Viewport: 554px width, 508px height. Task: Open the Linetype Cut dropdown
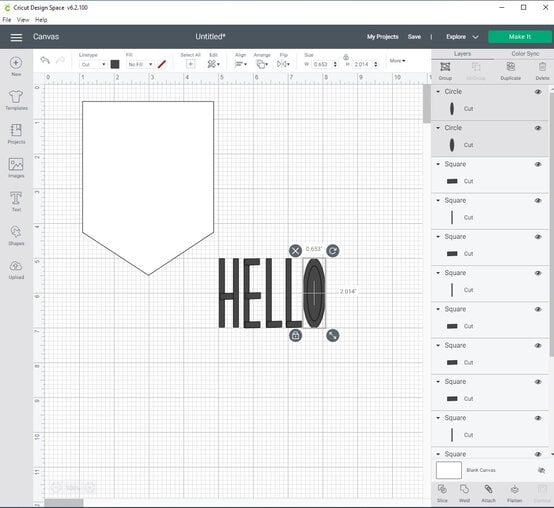tap(93, 64)
